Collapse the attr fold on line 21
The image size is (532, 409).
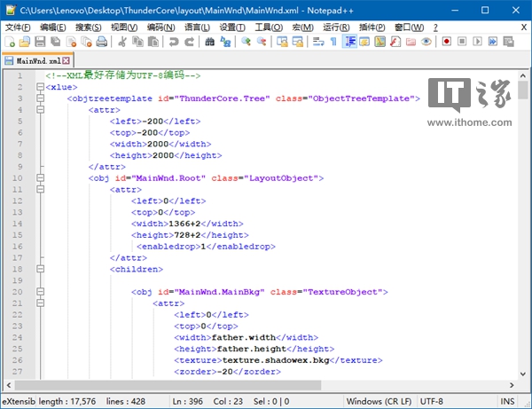[x=40, y=303]
